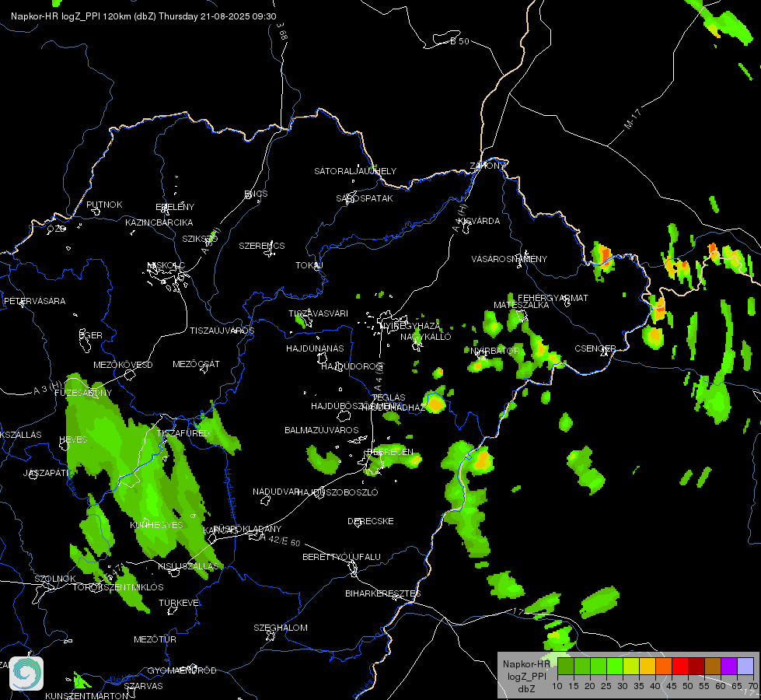761x700 pixels.
Task: Click the A 42/E 60 road label
Action: 280,540
